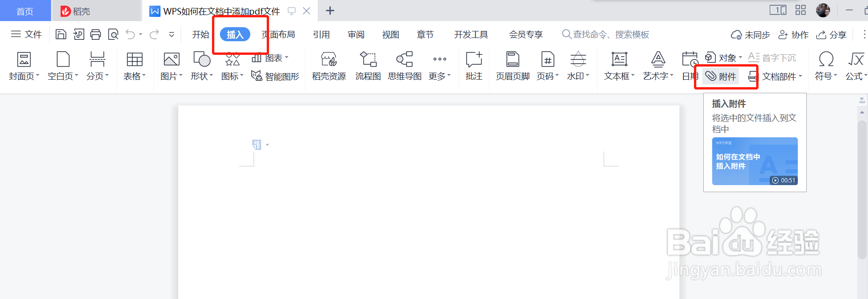Click the 智能图形 smart graphics button
The image size is (868, 299).
(x=275, y=76)
